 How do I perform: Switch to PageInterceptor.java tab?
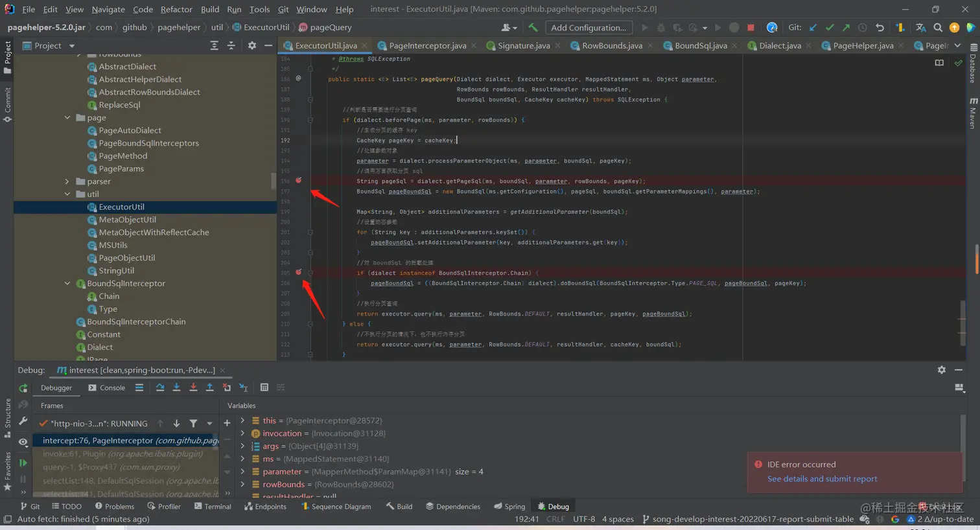click(426, 45)
